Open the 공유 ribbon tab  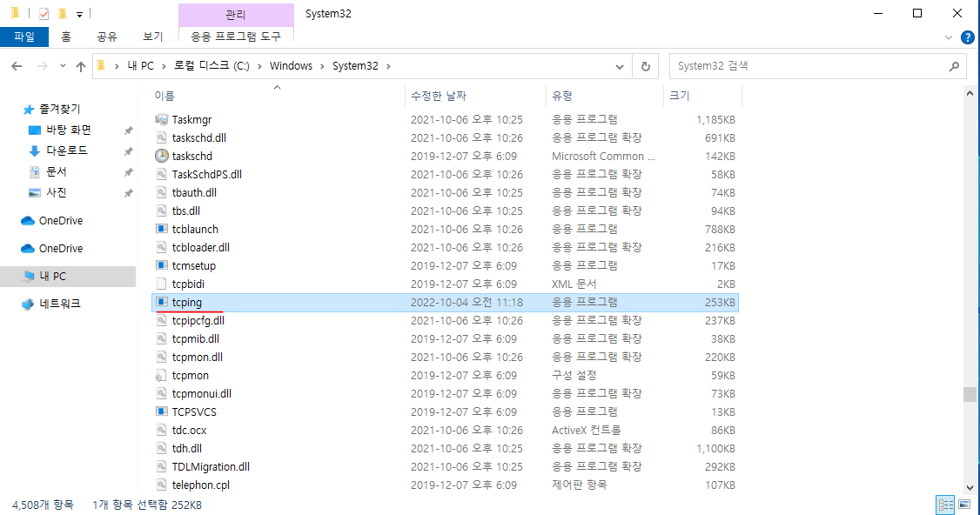coord(107,37)
